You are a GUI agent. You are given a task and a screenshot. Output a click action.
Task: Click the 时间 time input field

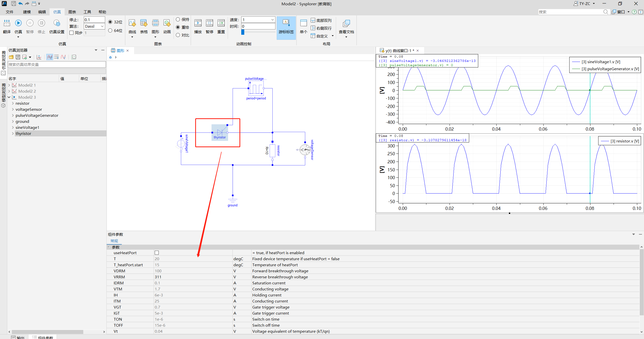coord(258,26)
